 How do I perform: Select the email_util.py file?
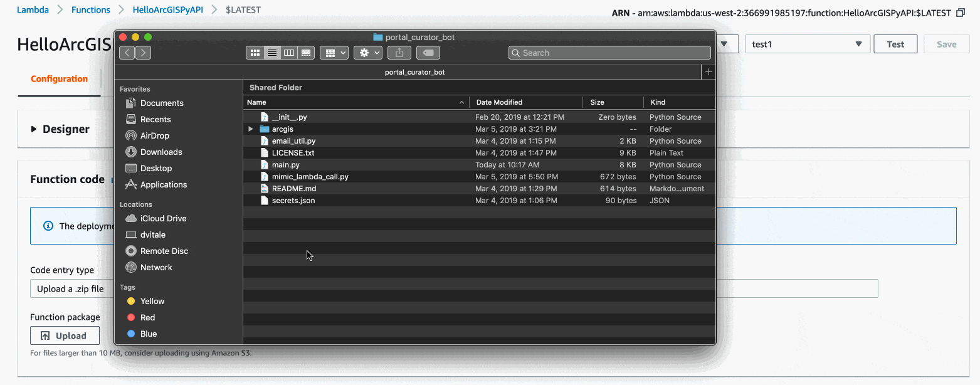point(479,141)
